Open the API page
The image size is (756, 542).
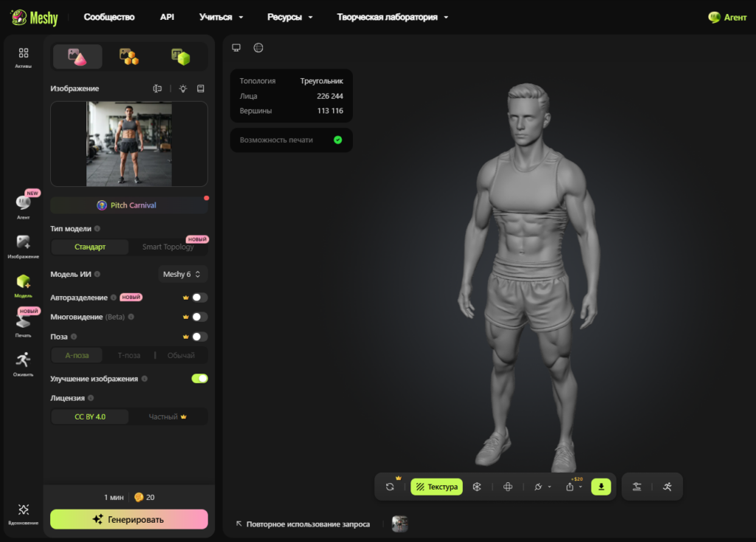point(167,17)
